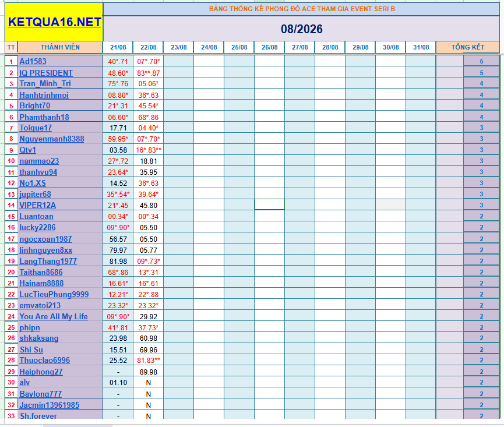The image size is (504, 427).
Task: Select the THÀNH VIÊN column header
Action: (x=60, y=47)
